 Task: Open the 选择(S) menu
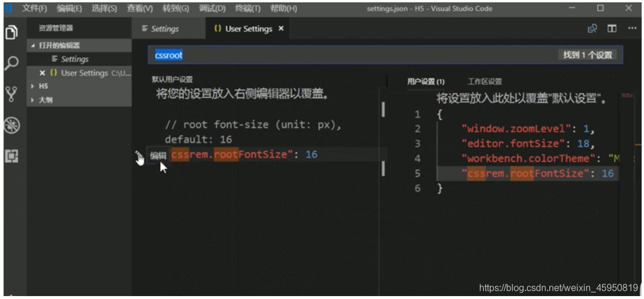click(104, 8)
